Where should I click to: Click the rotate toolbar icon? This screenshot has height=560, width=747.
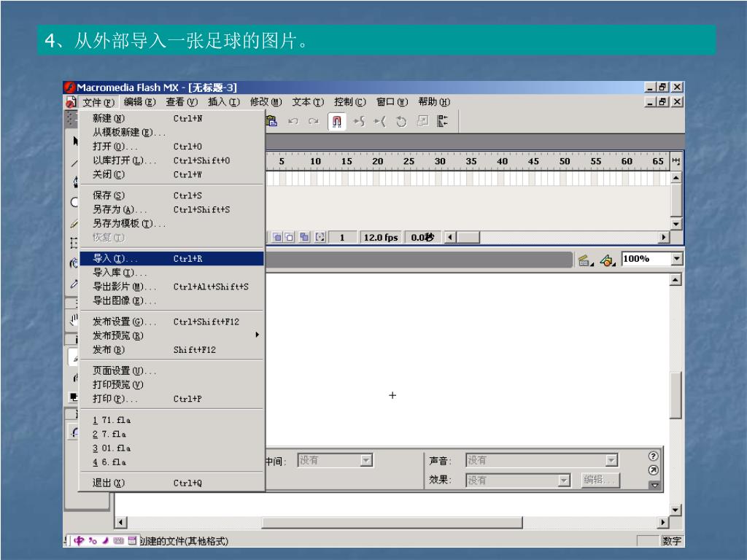pyautogui.click(x=401, y=122)
